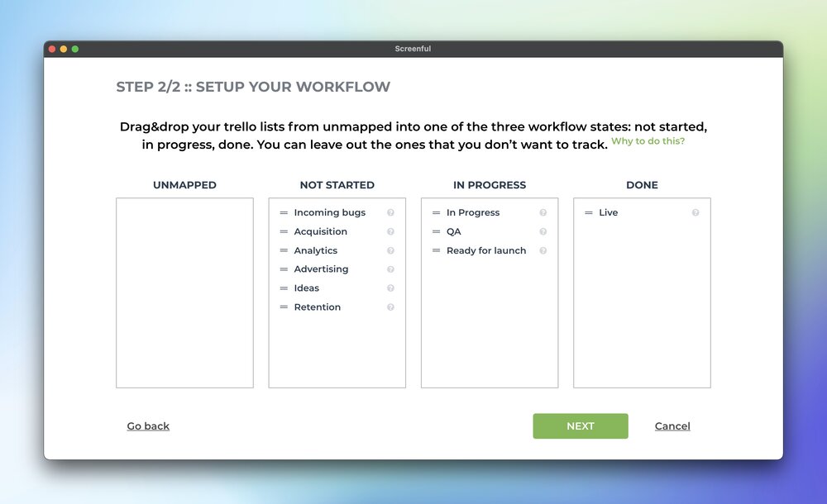Open help icon for Incoming bugs
This screenshot has height=504, width=827.
click(391, 212)
